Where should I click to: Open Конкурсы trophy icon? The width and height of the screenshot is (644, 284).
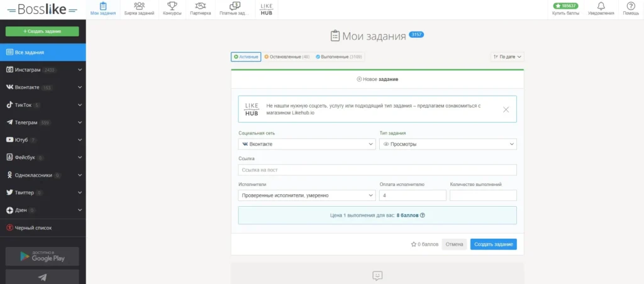coord(172,6)
